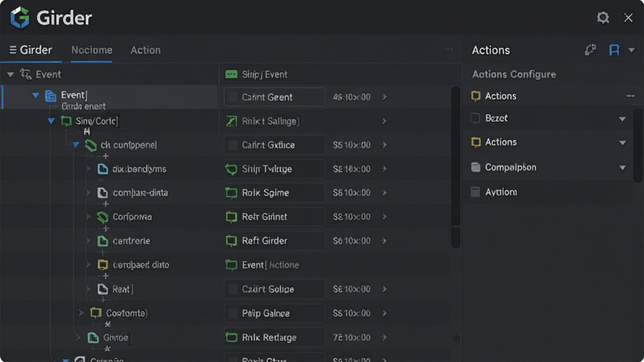
Task: Click the green Rnik Redarge icon
Action: click(x=231, y=337)
